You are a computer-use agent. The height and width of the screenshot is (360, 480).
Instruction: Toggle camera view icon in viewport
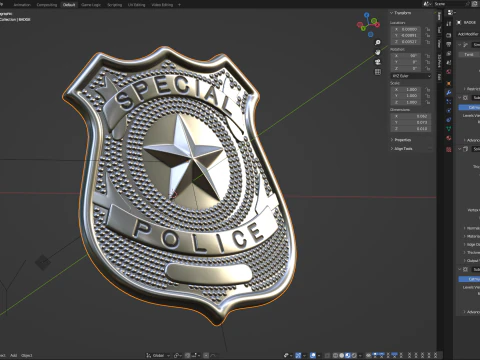coord(378,62)
